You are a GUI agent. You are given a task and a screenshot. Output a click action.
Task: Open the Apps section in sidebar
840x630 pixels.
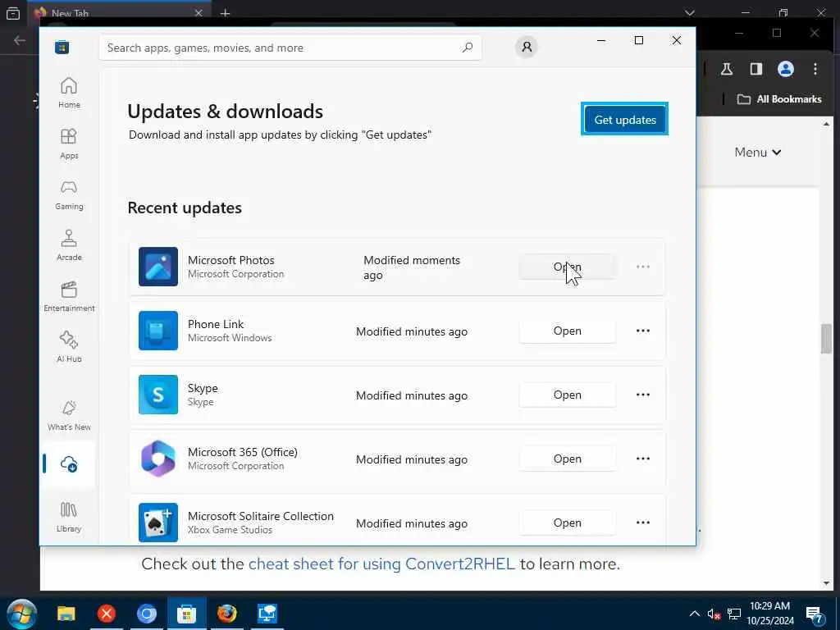point(69,144)
